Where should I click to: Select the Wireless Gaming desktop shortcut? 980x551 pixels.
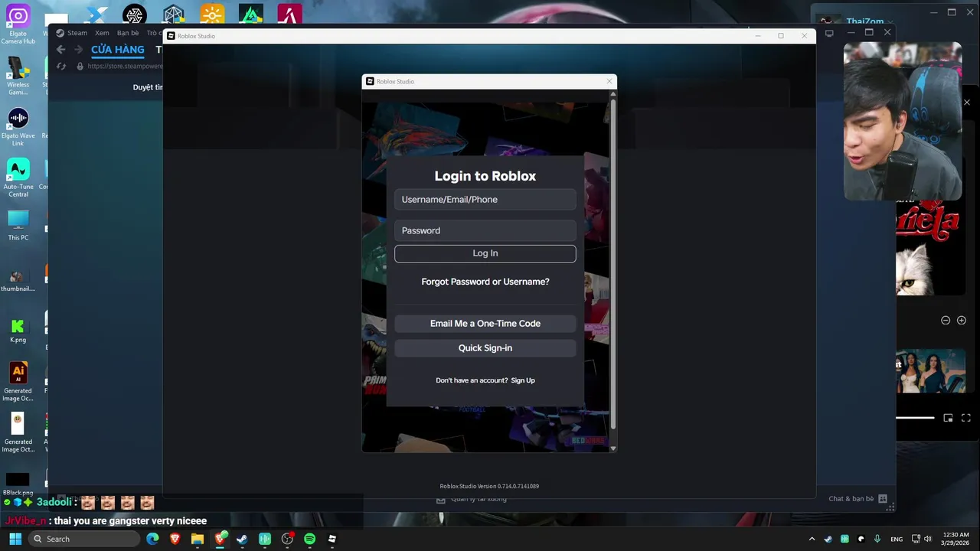coord(18,77)
